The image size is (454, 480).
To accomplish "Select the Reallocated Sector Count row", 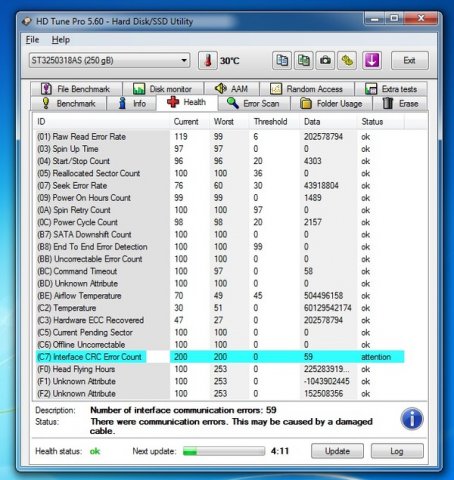I will click(x=220, y=173).
